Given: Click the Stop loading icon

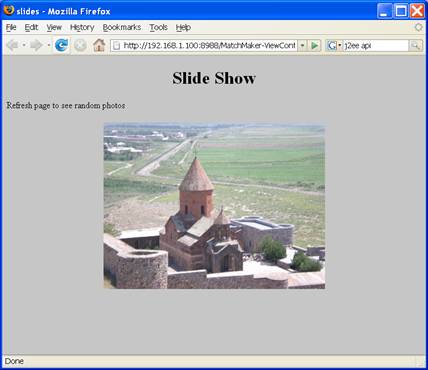Looking at the screenshot, I should (x=80, y=45).
